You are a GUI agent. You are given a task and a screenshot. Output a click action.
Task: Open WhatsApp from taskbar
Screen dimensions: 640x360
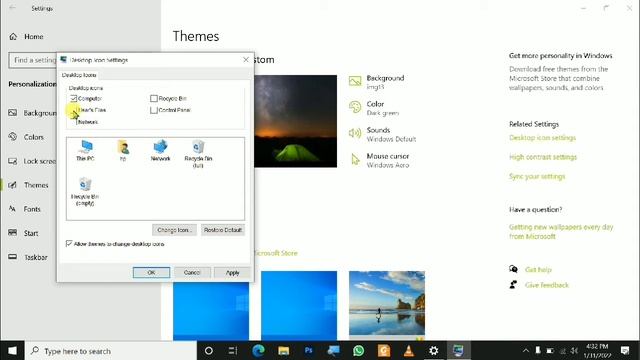(358, 351)
